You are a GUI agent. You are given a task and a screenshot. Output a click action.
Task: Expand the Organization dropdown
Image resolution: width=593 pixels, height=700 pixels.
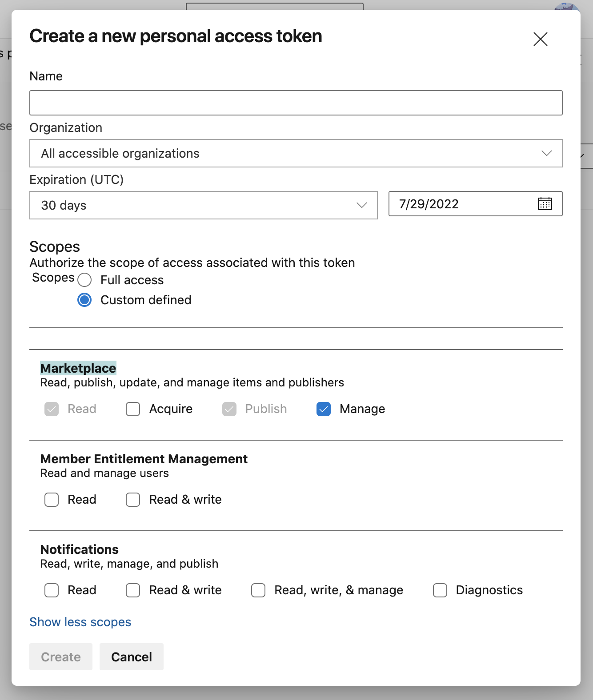tap(296, 154)
